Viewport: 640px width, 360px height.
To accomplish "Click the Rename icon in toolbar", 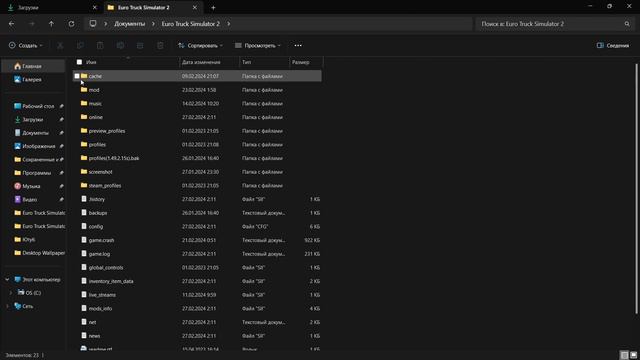I will (x=120, y=45).
